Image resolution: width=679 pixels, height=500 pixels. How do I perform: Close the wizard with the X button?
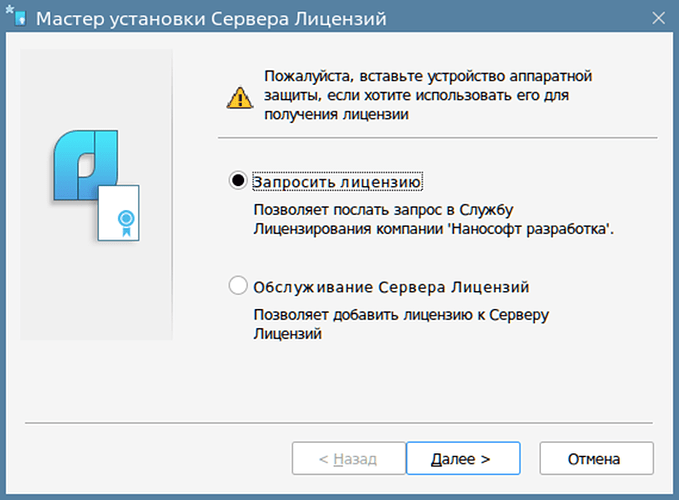[658, 18]
